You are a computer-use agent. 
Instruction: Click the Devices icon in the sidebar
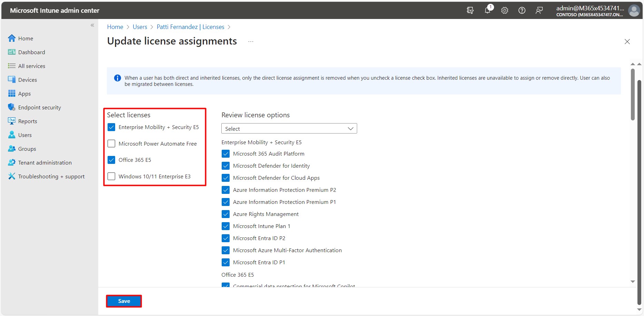(x=12, y=80)
